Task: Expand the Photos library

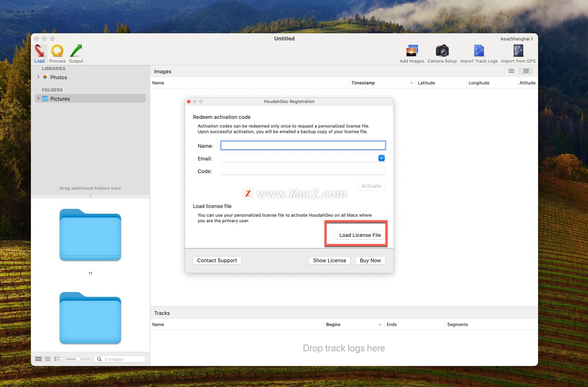Action: (x=38, y=77)
